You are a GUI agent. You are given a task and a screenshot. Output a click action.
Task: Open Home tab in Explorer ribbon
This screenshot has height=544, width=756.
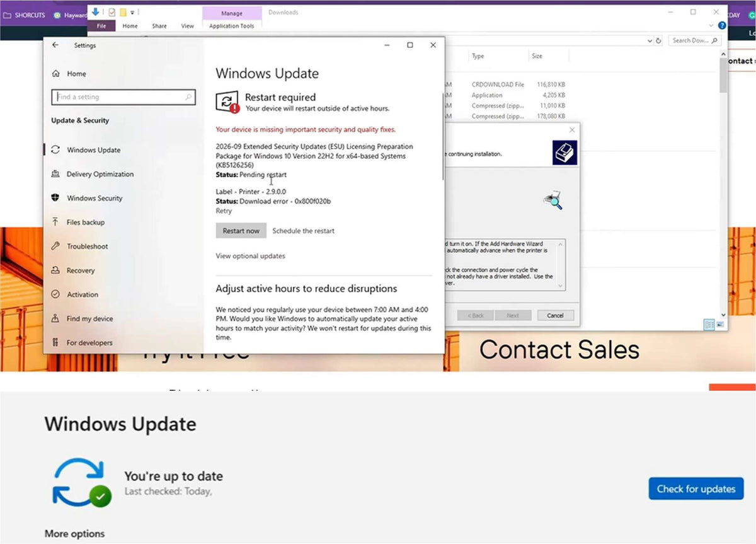coord(130,26)
